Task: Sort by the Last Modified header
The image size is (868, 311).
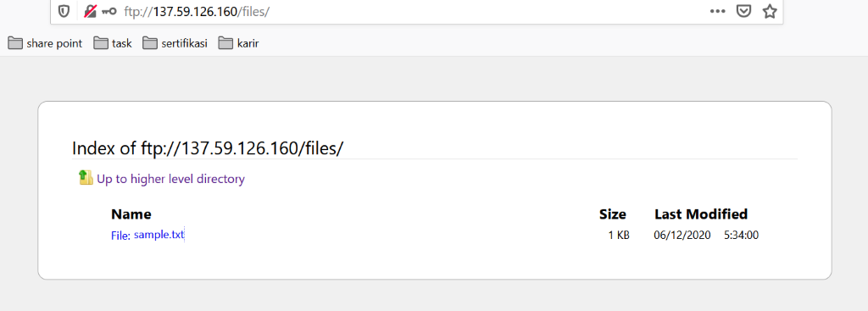Action: tap(701, 214)
